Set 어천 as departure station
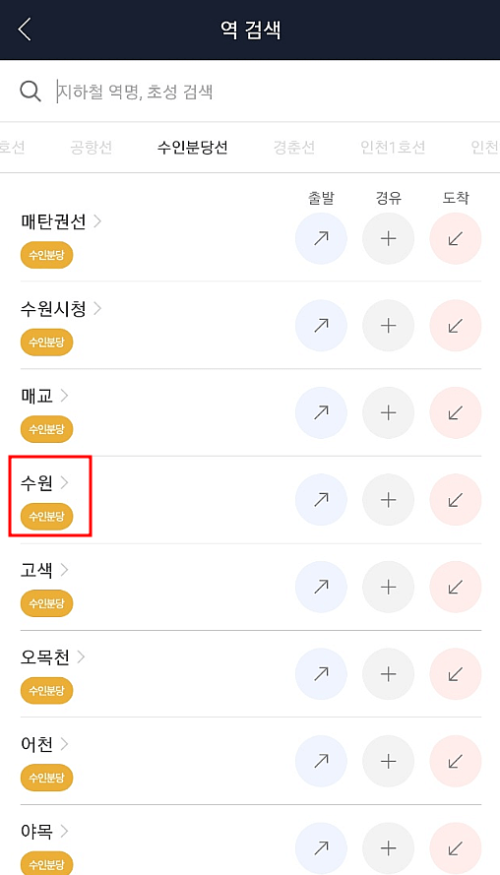 (x=321, y=761)
